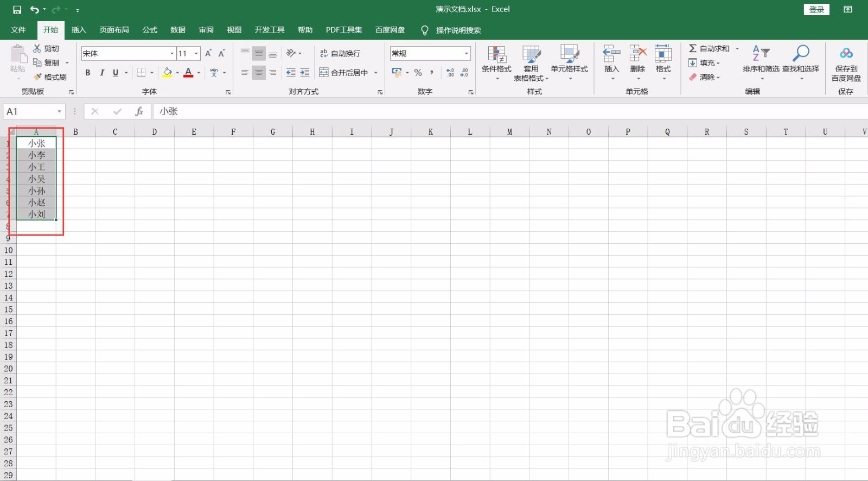Switch to Formulas (公式) tab
The height and width of the screenshot is (481, 868).
click(x=150, y=30)
